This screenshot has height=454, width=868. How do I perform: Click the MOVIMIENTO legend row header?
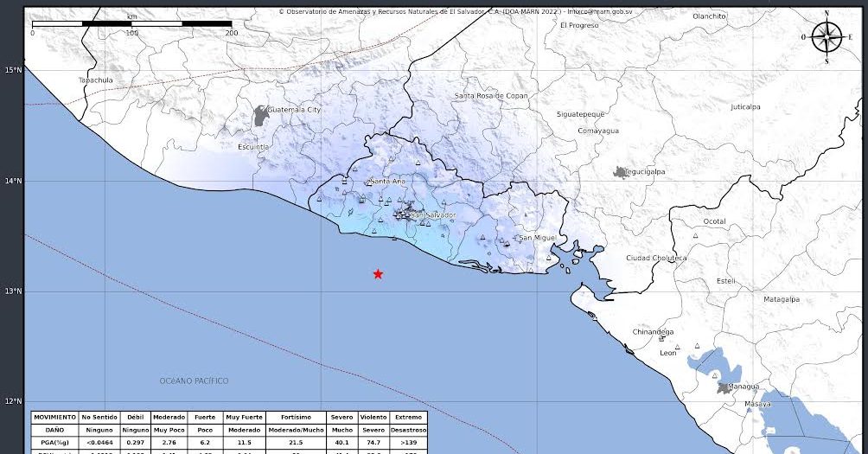[x=55, y=417]
